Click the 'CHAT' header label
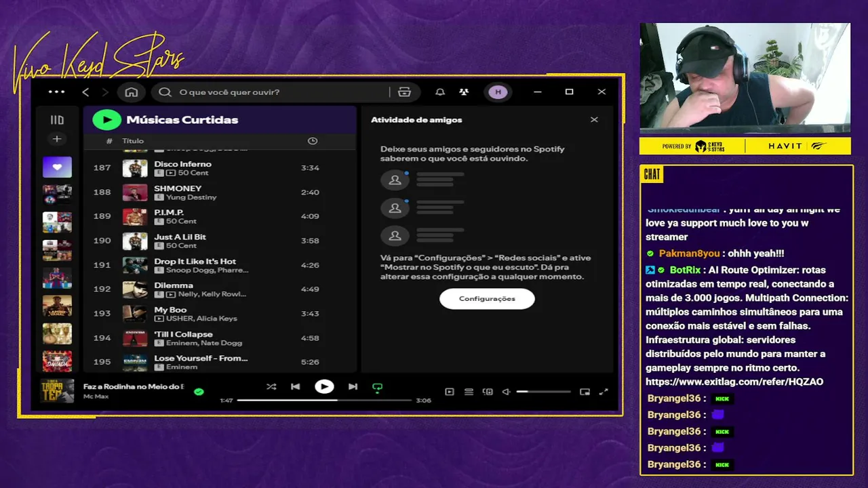 (x=652, y=175)
